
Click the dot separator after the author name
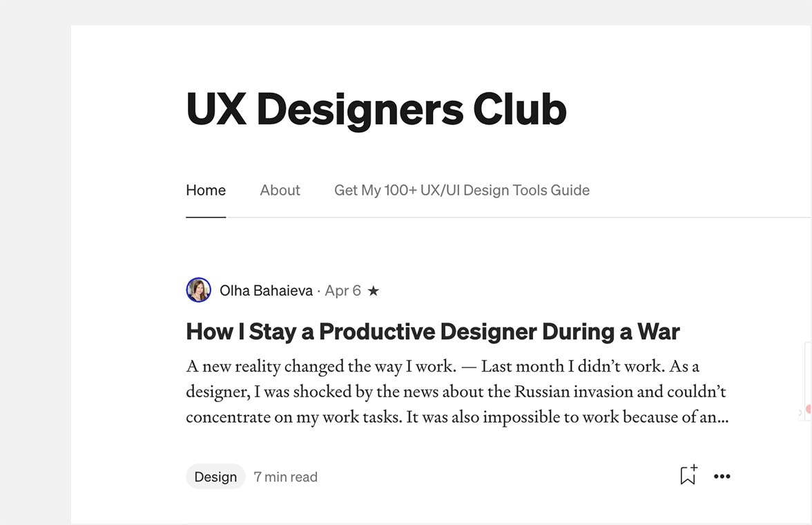[320, 291]
